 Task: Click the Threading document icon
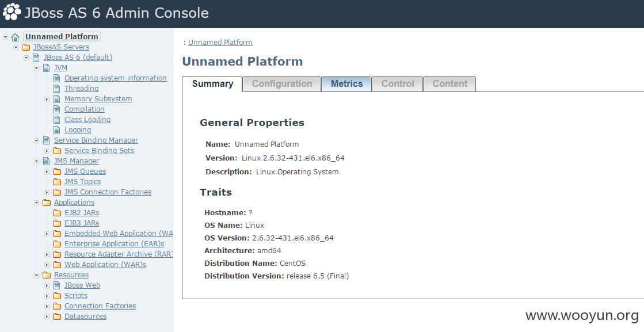56,88
